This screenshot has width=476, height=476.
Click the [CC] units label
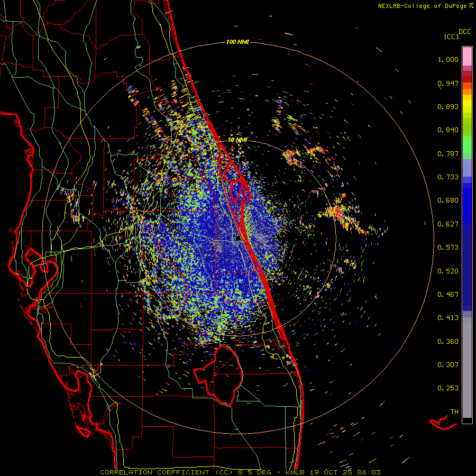point(451,36)
